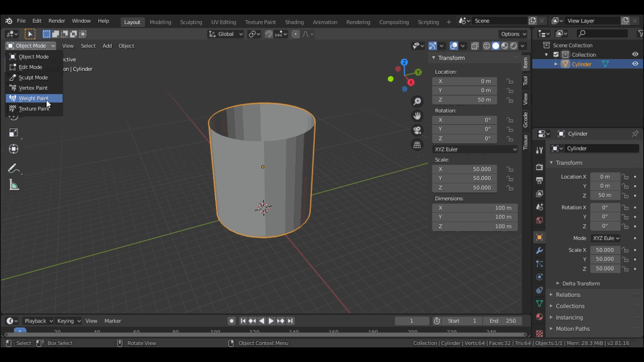Click the Scale tool icon
The image size is (644, 362).
[14, 133]
